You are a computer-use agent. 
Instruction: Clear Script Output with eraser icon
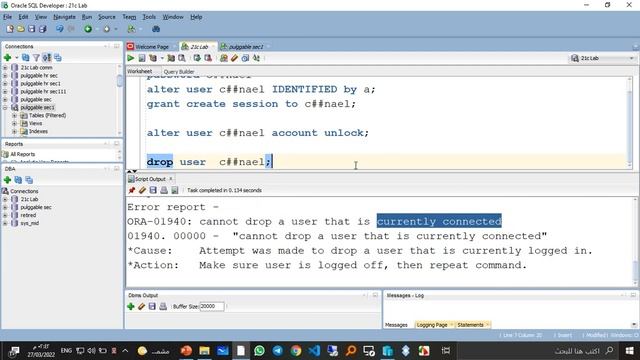[x=142, y=190]
